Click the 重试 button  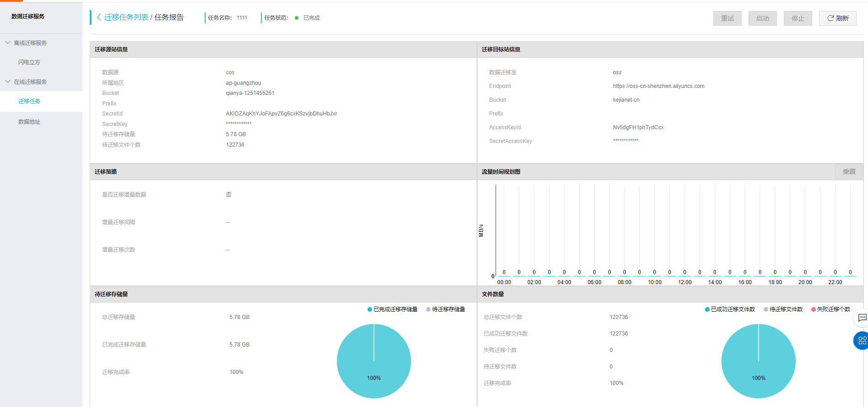(x=727, y=18)
